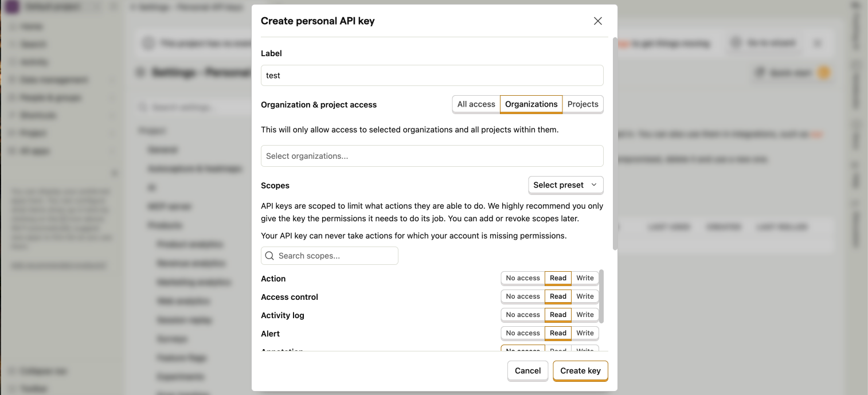The height and width of the screenshot is (395, 868).
Task: Click the scopes list scrollbar
Action: point(601,295)
